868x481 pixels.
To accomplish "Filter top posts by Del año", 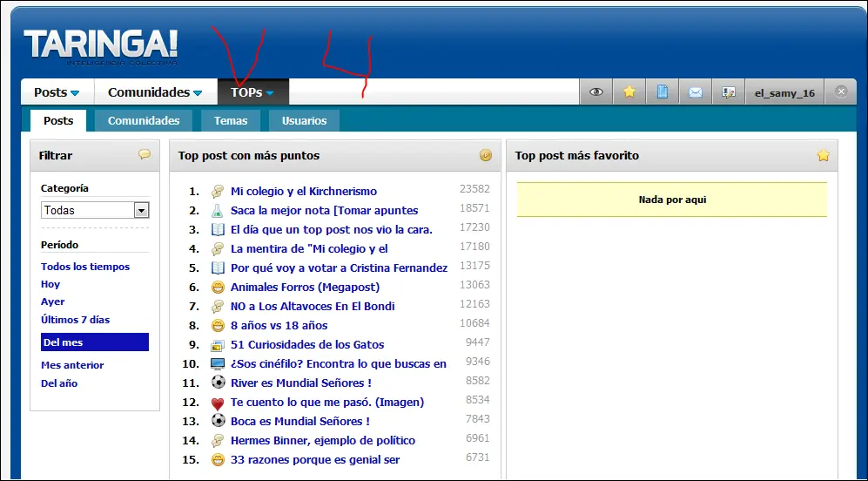I will point(59,383).
